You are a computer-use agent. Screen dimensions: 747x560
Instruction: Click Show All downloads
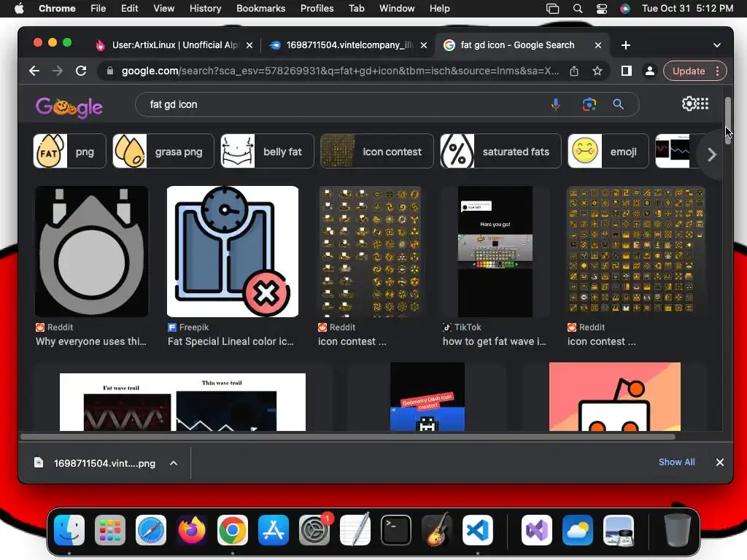coord(676,462)
